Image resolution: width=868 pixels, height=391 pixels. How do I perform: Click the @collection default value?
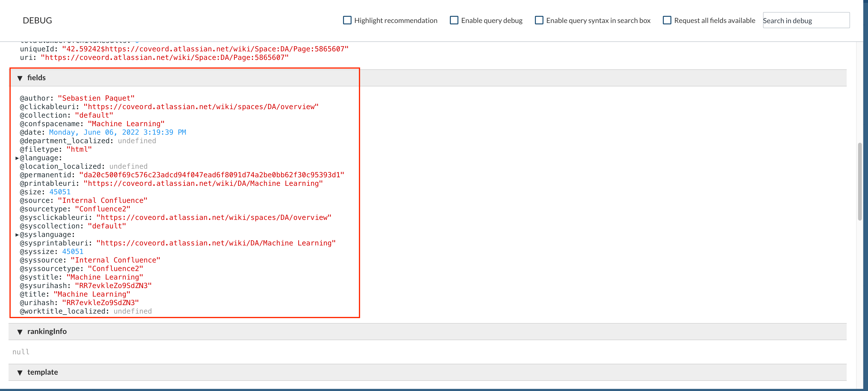94,115
